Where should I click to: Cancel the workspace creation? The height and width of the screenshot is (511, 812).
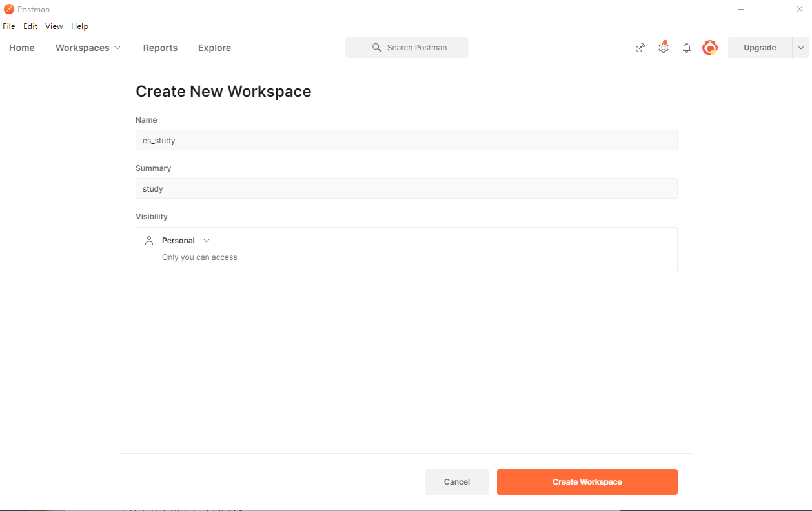click(x=457, y=482)
